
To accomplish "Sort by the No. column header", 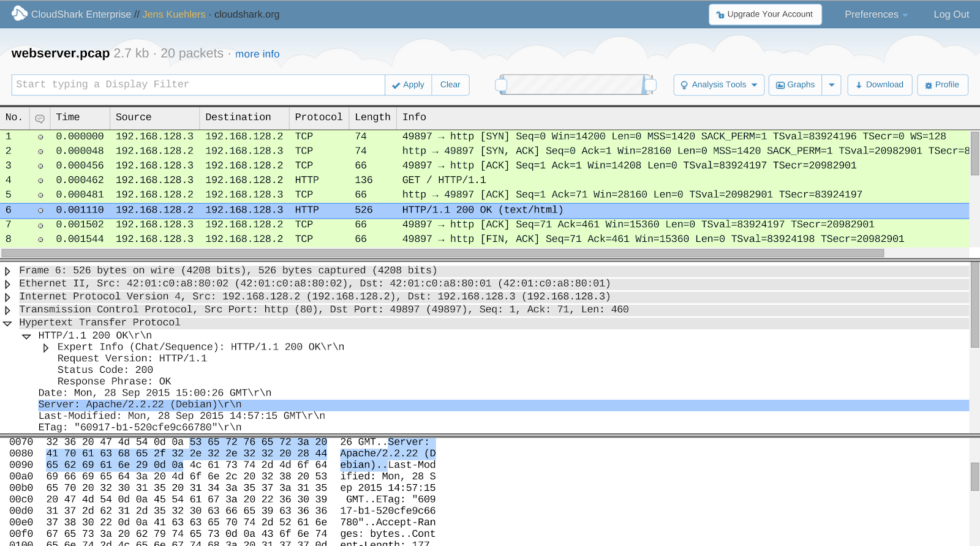I will [x=14, y=118].
